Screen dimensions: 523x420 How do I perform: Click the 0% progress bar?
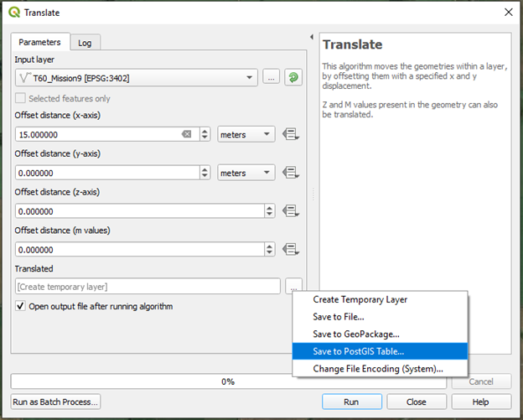tap(229, 381)
